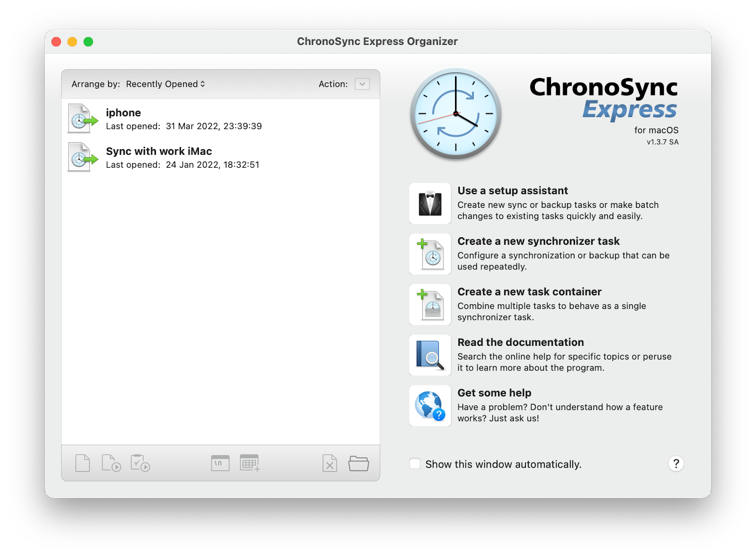756x557 pixels.
Task: Click the new task container icon
Action: click(430, 305)
